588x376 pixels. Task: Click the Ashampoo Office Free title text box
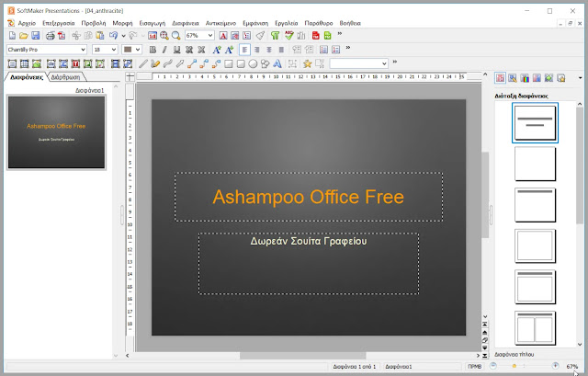tap(309, 197)
